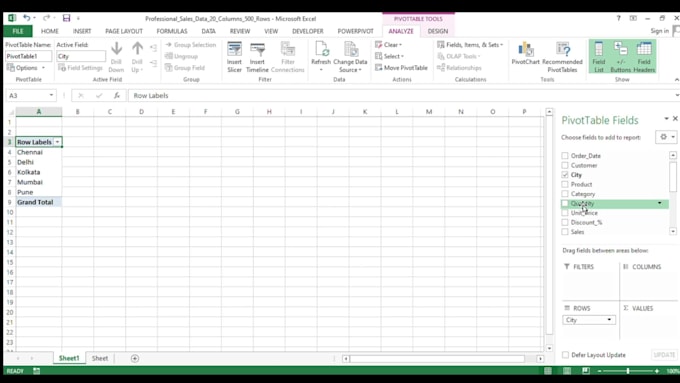This screenshot has width=680, height=383.
Task: Switch to the INSERT ribbon tab
Action: [82, 31]
